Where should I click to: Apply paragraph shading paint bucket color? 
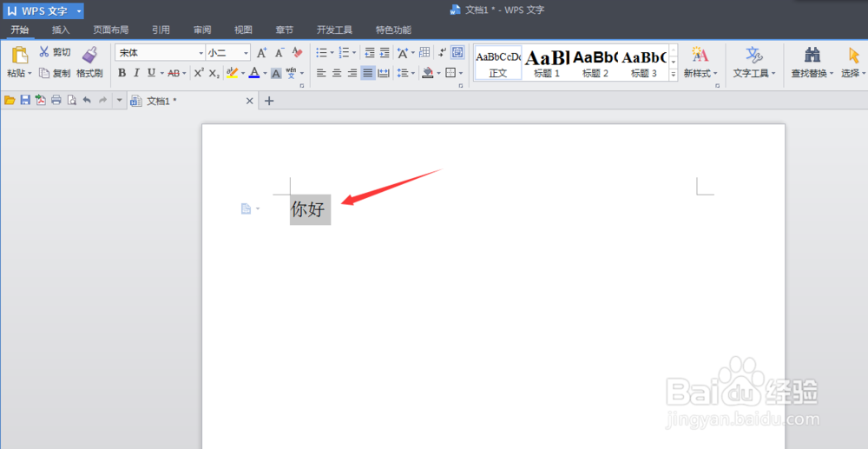[x=427, y=73]
